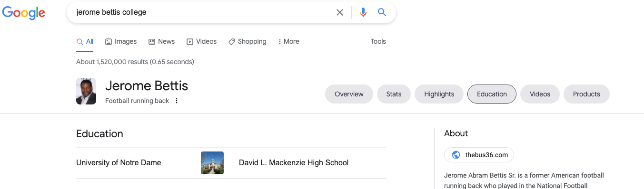Viewport: 644px width, 189px height.
Task: Open the Videos search tab
Action: 201,41
